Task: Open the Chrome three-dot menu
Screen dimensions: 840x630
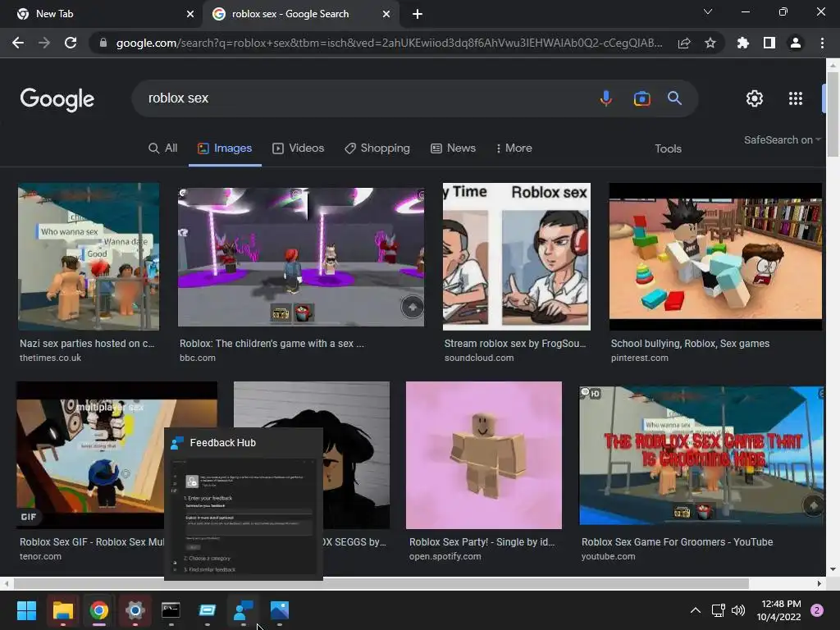Action: (822, 43)
